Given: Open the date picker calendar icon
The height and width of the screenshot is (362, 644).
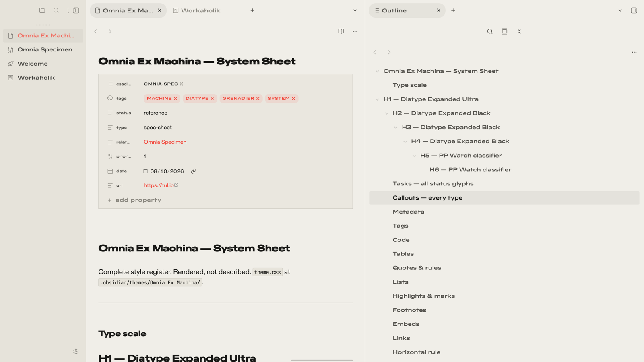Looking at the screenshot, I should [146, 171].
